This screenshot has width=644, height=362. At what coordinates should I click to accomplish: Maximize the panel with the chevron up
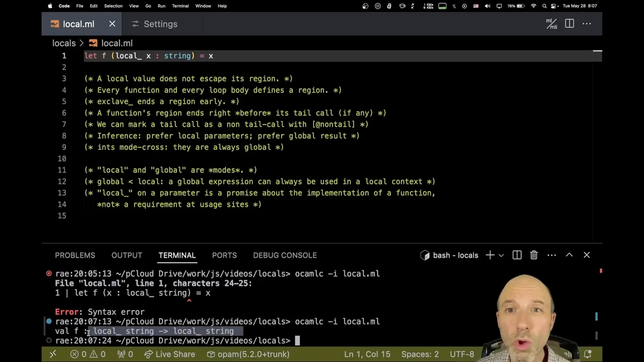coord(569,255)
